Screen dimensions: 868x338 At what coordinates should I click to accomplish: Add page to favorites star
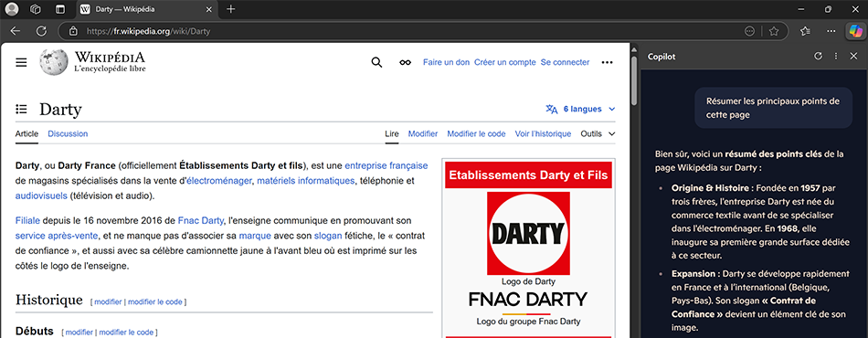pyautogui.click(x=774, y=32)
